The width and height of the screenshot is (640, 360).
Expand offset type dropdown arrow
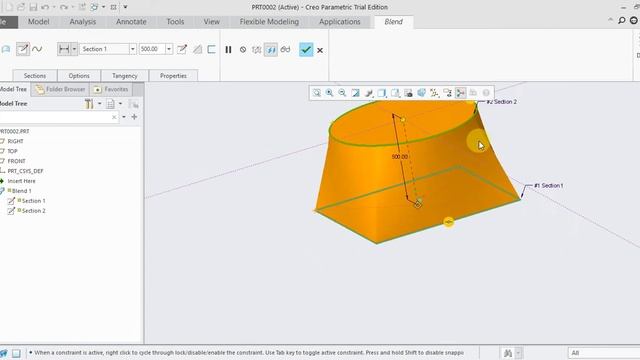coord(74,49)
